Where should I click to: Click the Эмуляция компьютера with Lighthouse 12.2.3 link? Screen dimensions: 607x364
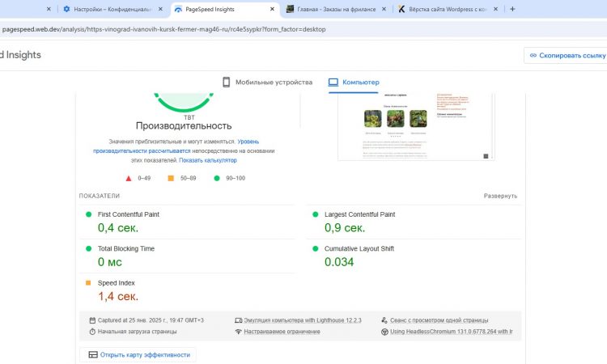303,320
